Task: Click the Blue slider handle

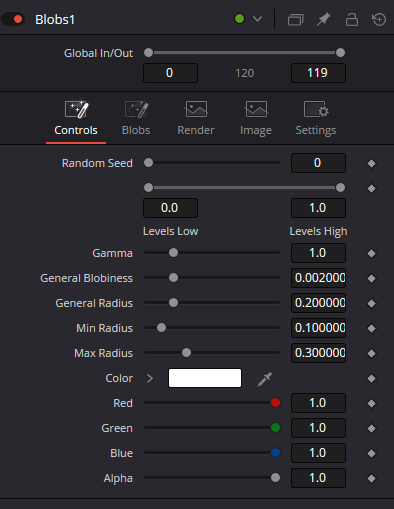Action: [275, 453]
